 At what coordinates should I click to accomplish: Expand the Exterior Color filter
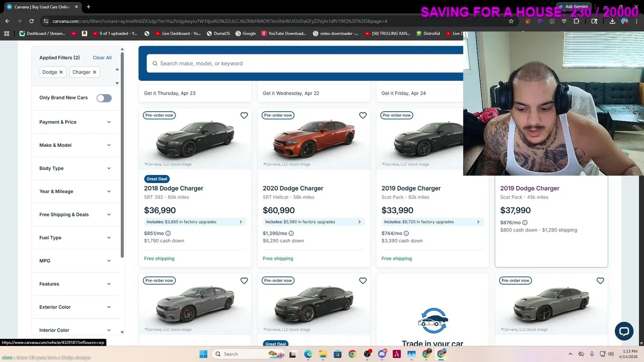click(75, 307)
